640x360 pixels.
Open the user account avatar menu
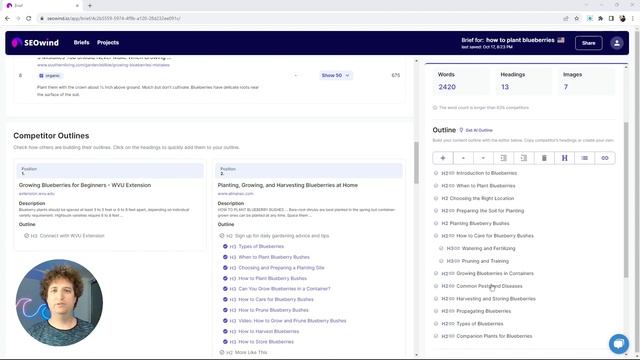(617, 43)
